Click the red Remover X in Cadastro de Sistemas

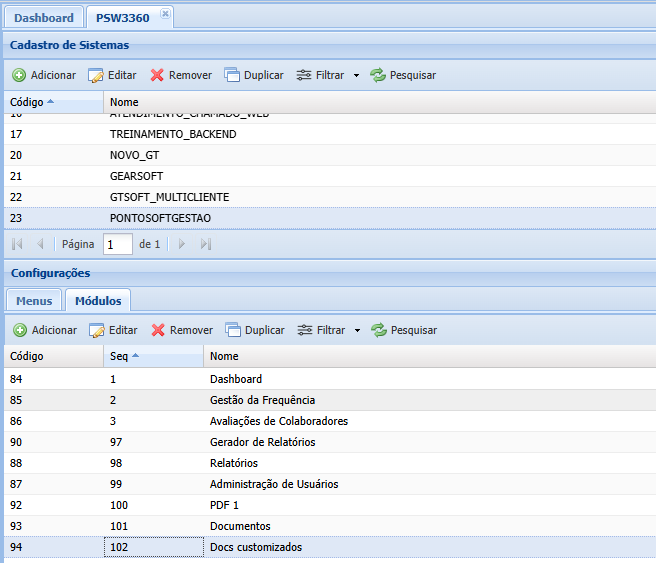157,75
